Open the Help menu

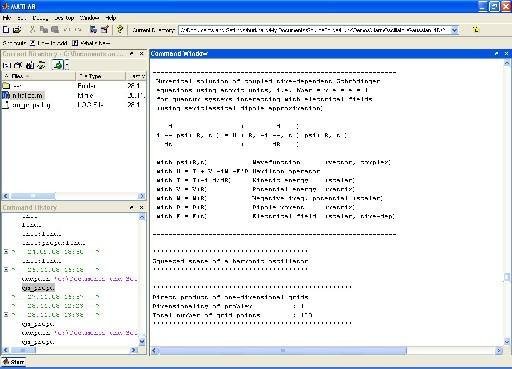pyautogui.click(x=111, y=18)
